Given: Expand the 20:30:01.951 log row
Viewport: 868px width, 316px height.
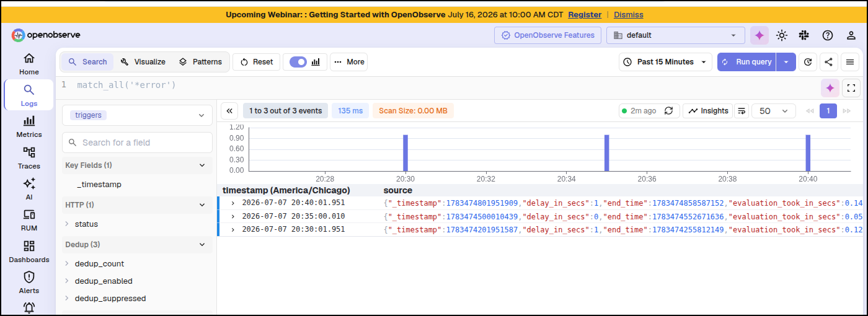Looking at the screenshot, I should [x=233, y=230].
